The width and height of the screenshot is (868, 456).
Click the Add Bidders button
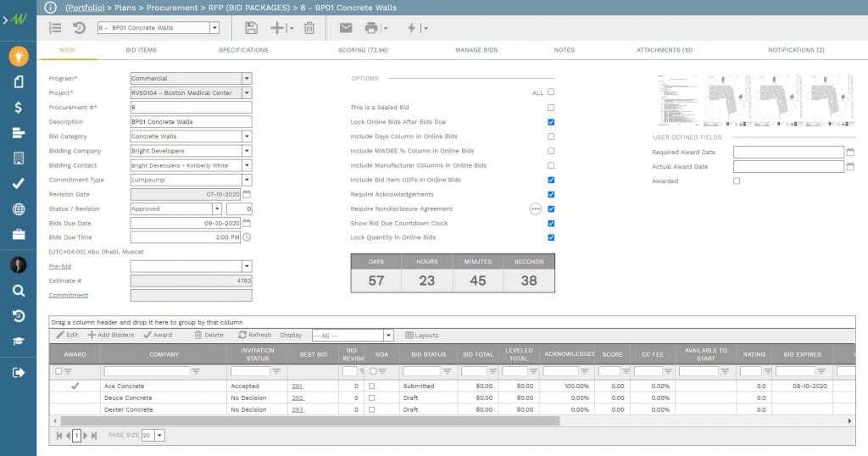click(111, 335)
